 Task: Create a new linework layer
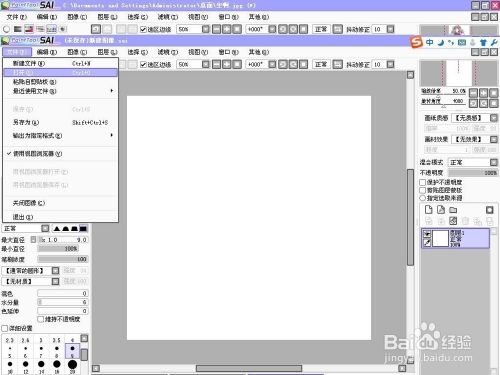441,210
